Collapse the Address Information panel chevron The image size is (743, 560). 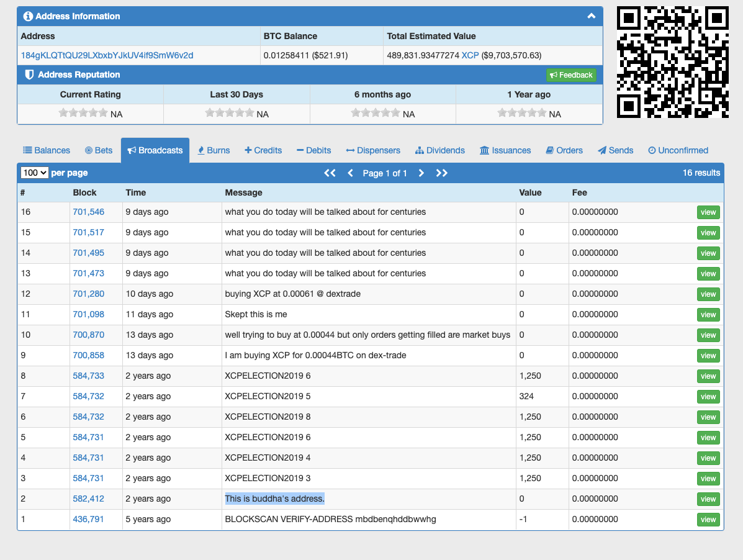[591, 16]
